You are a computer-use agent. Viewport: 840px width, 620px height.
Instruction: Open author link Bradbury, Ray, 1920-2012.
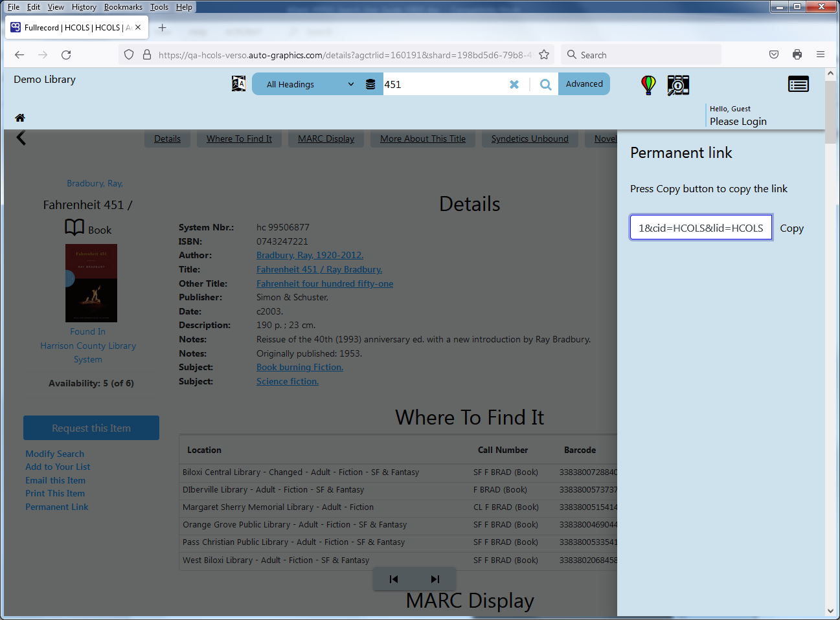310,255
